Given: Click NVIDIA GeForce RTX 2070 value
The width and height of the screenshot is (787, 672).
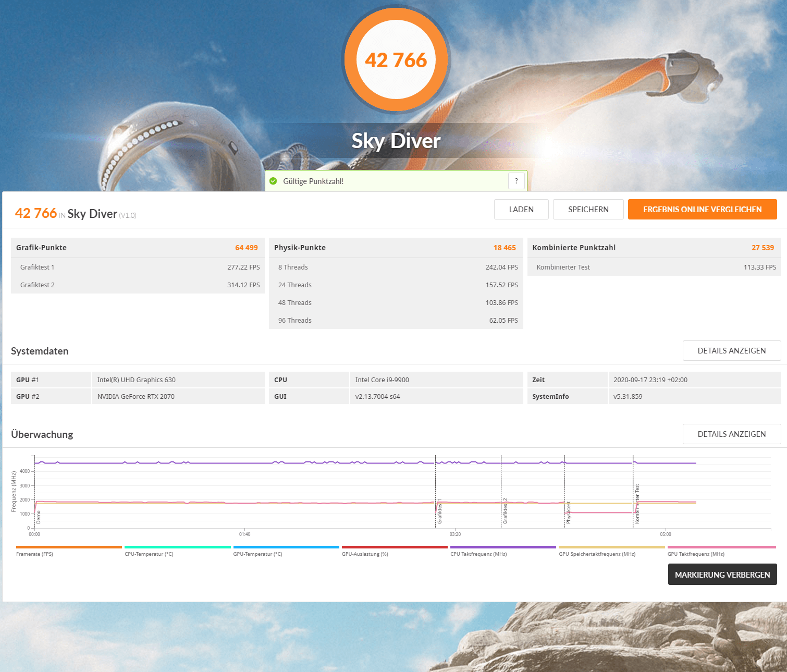Looking at the screenshot, I should coord(136,396).
